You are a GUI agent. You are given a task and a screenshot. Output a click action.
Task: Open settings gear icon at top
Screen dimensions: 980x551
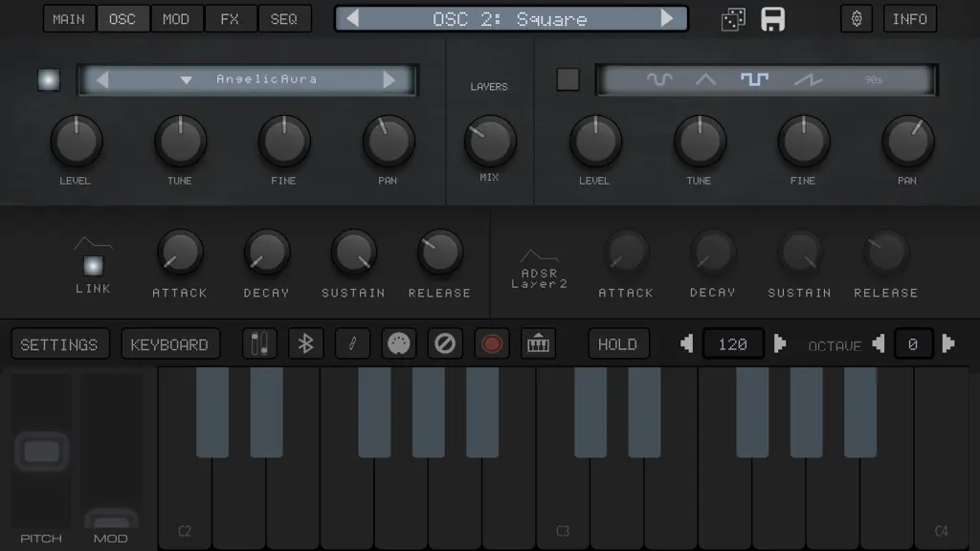pos(857,19)
